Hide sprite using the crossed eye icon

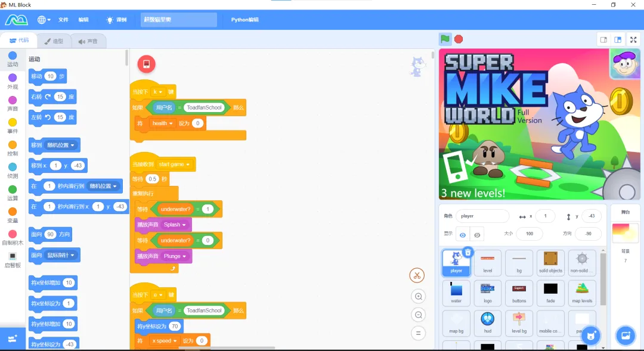click(x=477, y=235)
